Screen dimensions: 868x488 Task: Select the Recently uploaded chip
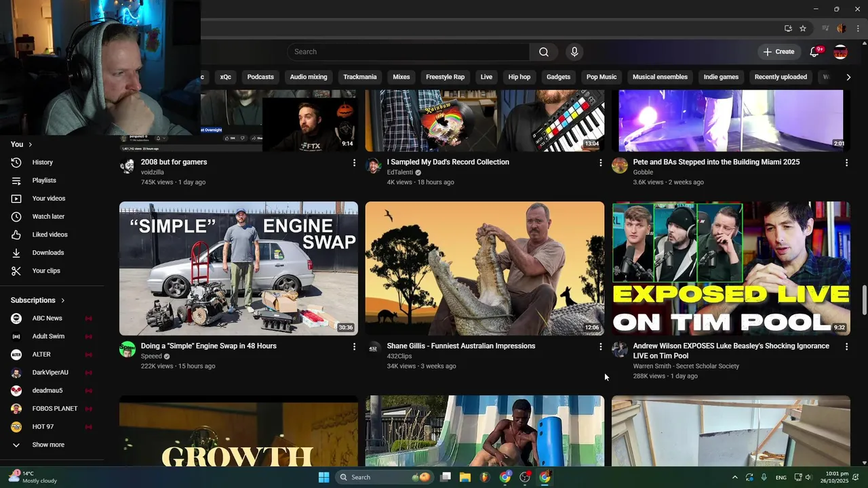[781, 77]
